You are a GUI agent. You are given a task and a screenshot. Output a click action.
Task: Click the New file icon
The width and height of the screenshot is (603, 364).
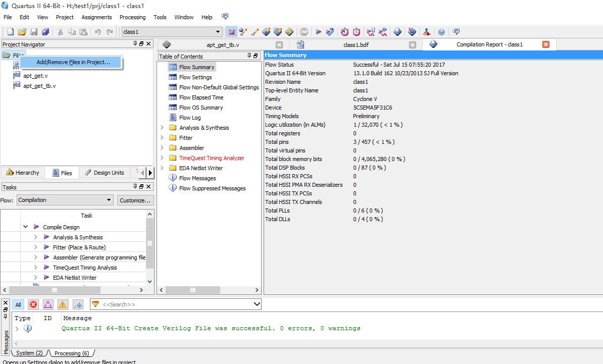(x=11, y=32)
